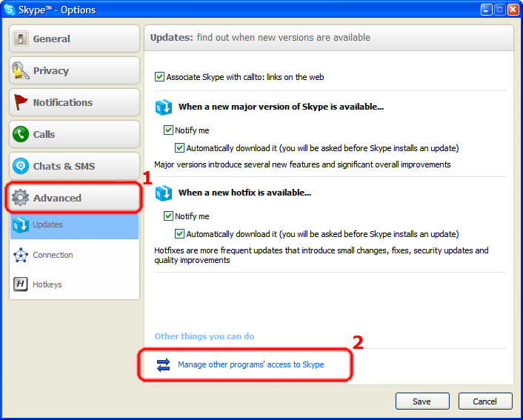Click 'When a new major version' heading
The width and height of the screenshot is (523, 420).
click(x=281, y=107)
